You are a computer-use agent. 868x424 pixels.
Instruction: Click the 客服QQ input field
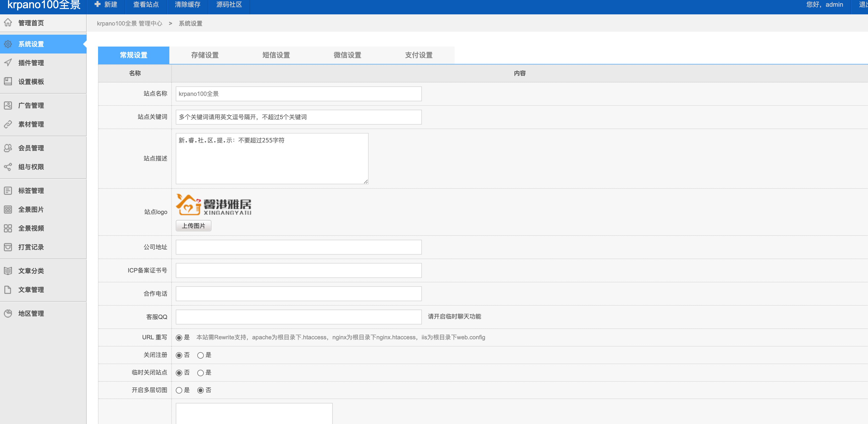tap(299, 317)
